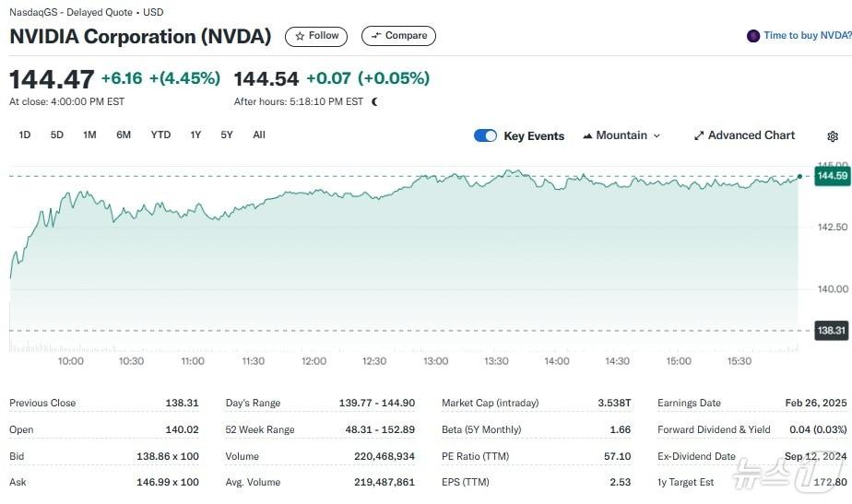
Task: Click the mountain chart type icon
Action: 587,135
